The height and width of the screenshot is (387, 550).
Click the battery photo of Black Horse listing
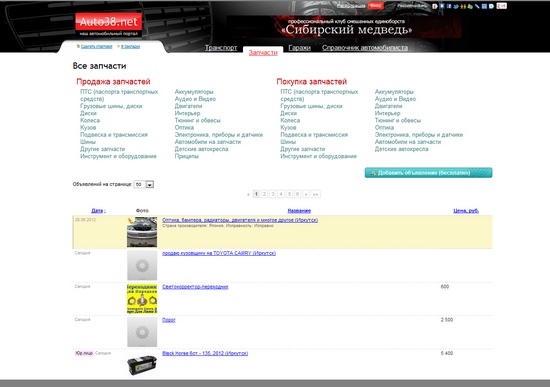coord(142,365)
